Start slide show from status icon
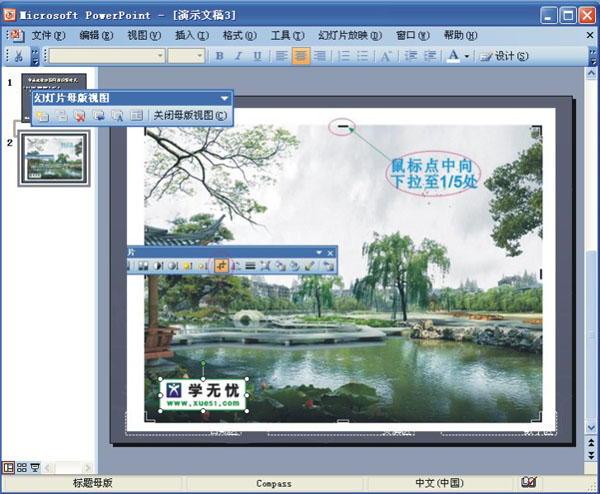The height and width of the screenshot is (494, 600). pyautogui.click(x=35, y=468)
